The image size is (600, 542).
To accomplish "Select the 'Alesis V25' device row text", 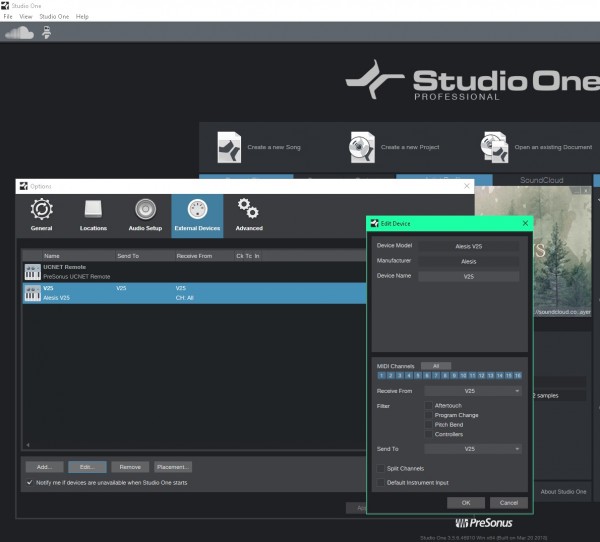I will click(57, 298).
